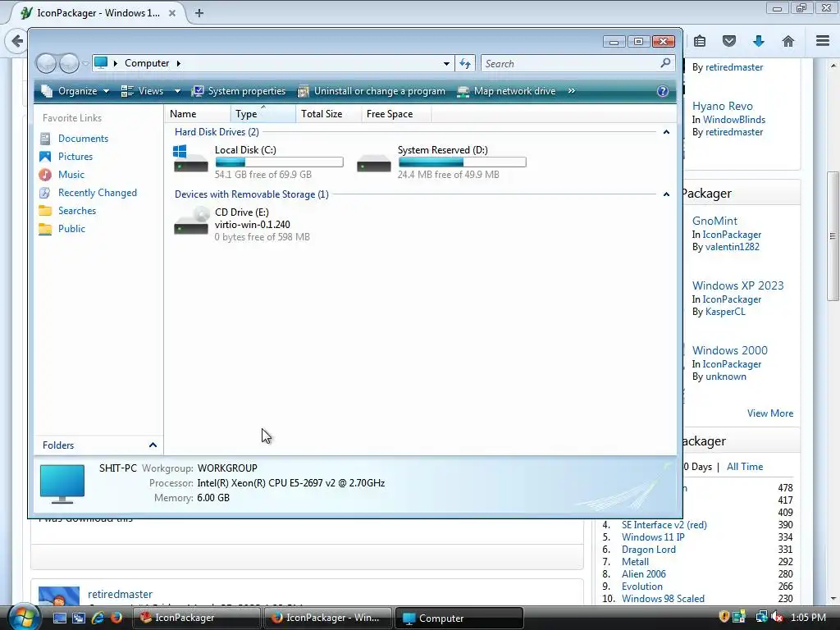The image size is (840, 630).
Task: Close the IconPackager browser tab
Action: (x=172, y=13)
